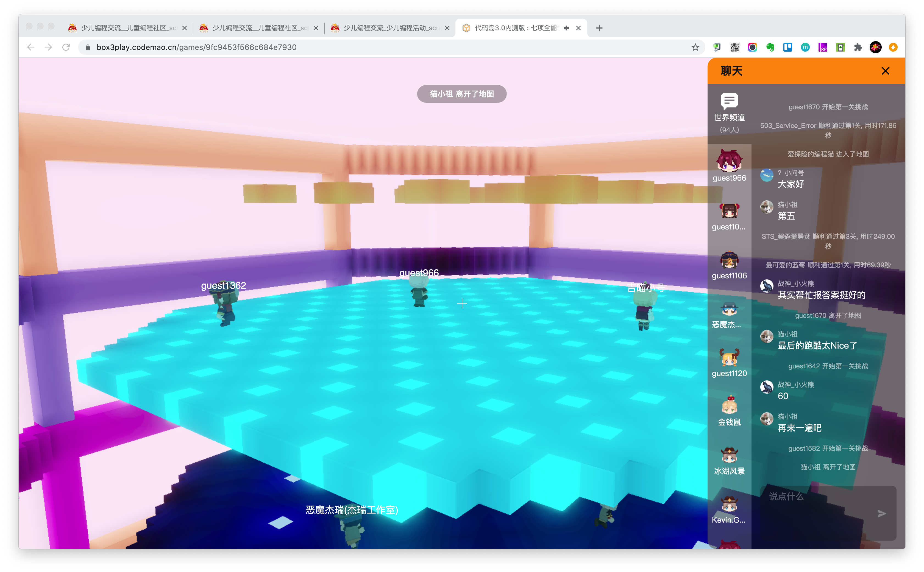Click 爱探险的编程猫 进入了地图 notice

828,154
